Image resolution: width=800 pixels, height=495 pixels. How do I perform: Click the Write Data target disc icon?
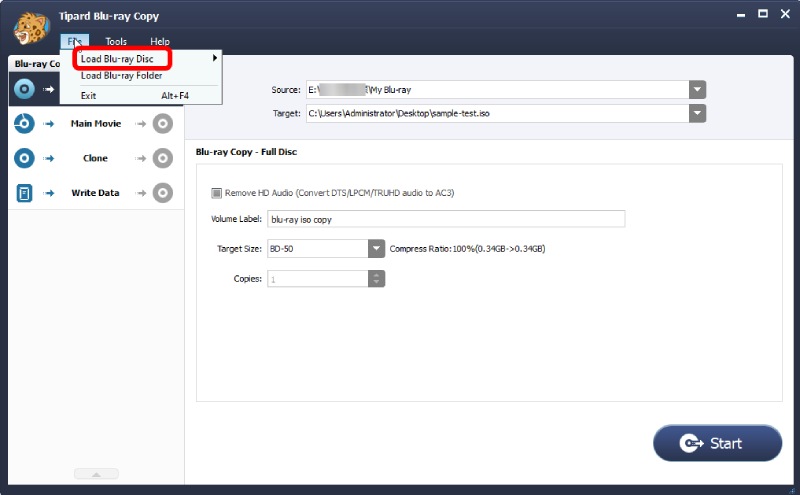click(x=163, y=193)
